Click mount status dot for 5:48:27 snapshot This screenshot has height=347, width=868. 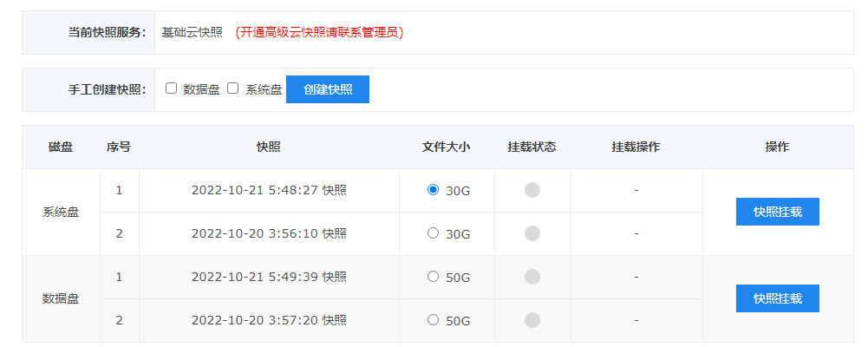pyautogui.click(x=532, y=190)
